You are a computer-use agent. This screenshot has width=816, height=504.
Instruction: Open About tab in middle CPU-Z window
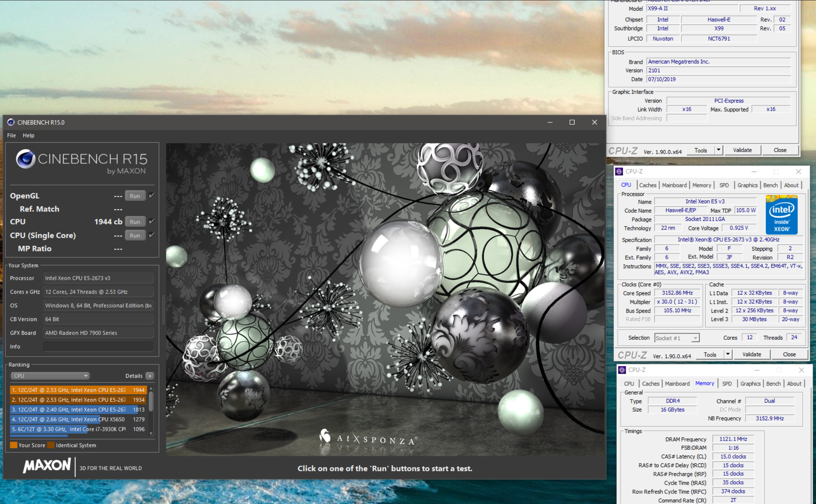pyautogui.click(x=791, y=185)
